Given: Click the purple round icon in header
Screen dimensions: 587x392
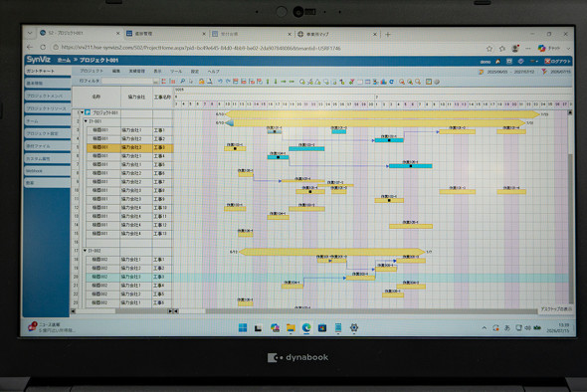Looking at the screenshot, I should pyautogui.click(x=520, y=62).
